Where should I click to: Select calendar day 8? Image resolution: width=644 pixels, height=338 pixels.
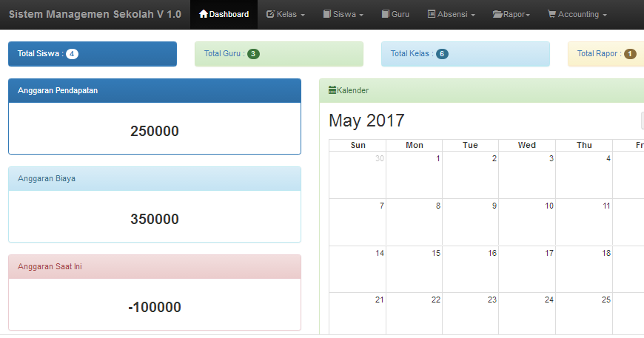(438, 206)
